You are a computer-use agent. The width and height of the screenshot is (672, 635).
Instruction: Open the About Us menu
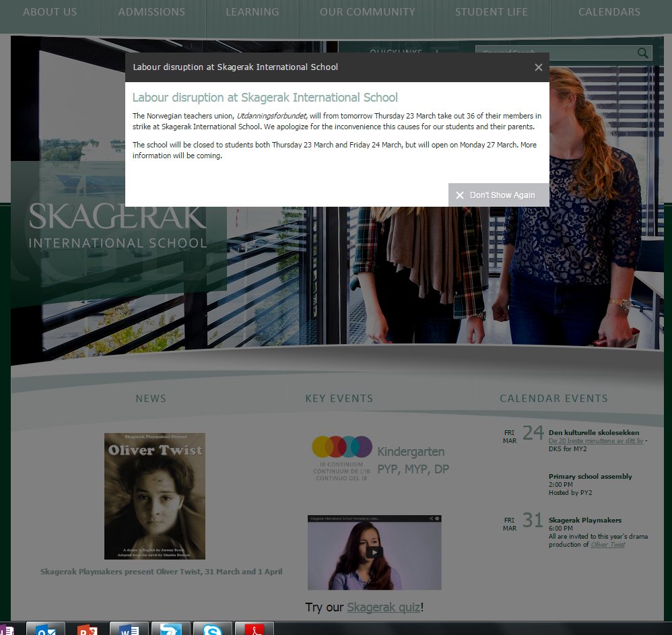pyautogui.click(x=50, y=12)
